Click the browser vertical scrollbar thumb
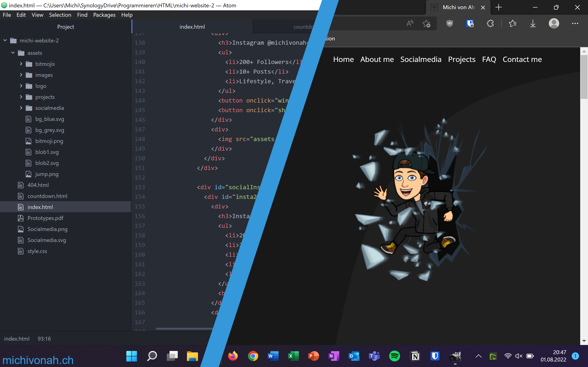Image resolution: width=588 pixels, height=367 pixels. 584,77
